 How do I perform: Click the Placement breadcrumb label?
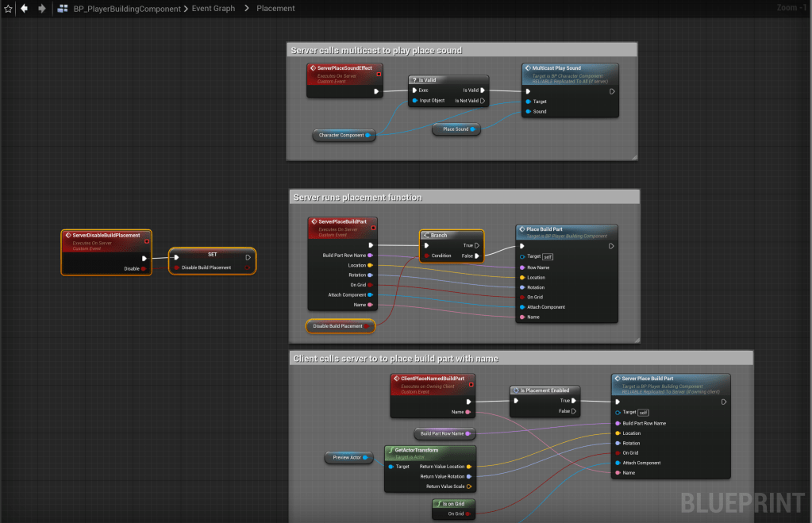click(275, 9)
